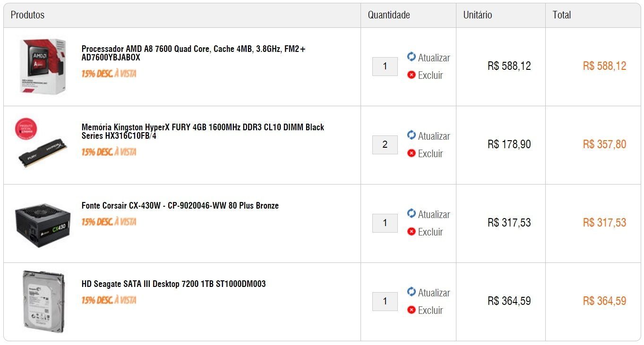Click the red Excluir icon for AMD A8 processor
Image resolution: width=644 pixels, height=345 pixels.
(x=412, y=75)
